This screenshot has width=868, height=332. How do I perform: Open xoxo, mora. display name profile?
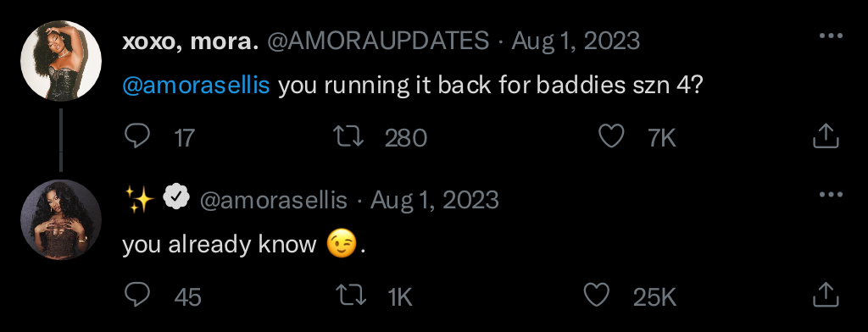pyautogui.click(x=191, y=41)
